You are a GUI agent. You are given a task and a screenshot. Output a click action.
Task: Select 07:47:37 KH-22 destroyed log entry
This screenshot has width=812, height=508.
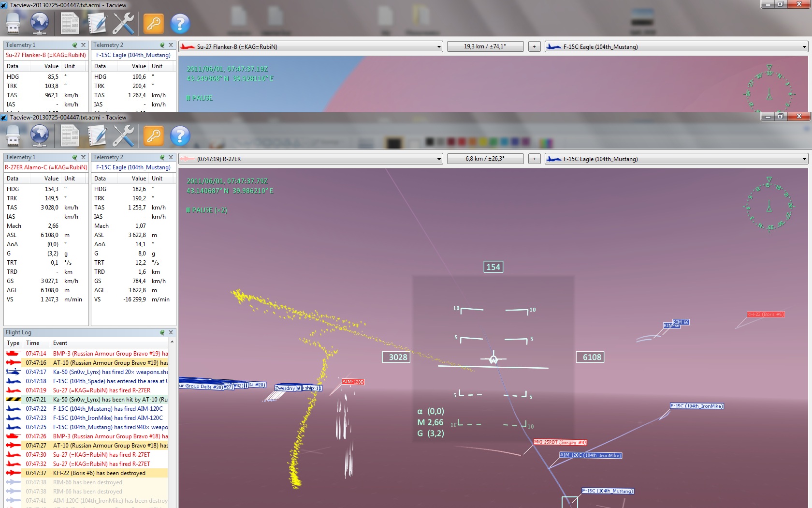pos(87,473)
